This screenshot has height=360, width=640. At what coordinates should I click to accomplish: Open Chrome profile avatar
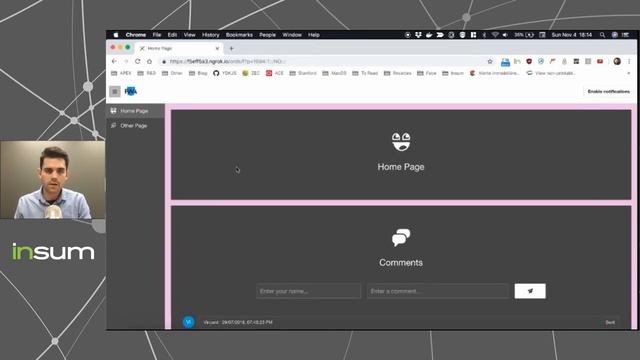pos(617,61)
